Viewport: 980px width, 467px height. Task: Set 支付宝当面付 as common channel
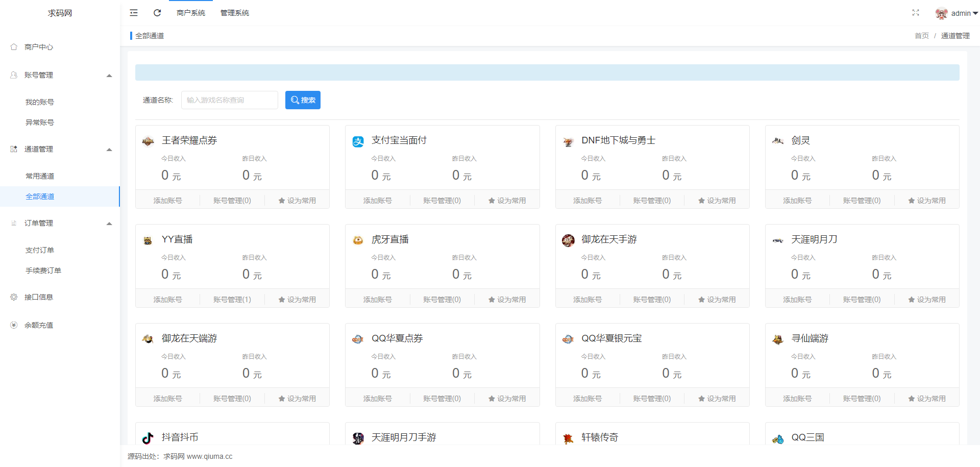coord(507,201)
